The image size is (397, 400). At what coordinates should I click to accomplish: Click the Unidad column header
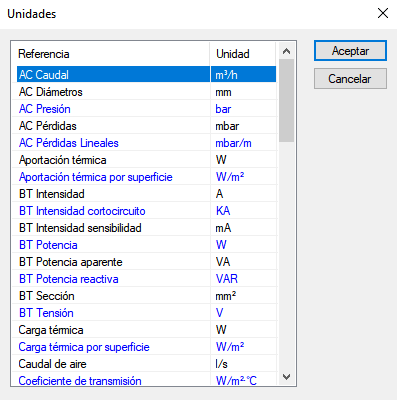(x=243, y=54)
